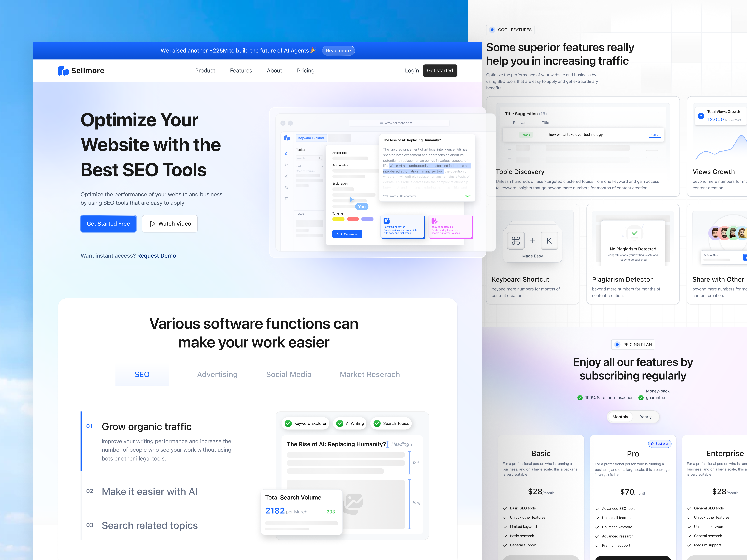Click the briefcase icon in mockup sidebar

287,198
